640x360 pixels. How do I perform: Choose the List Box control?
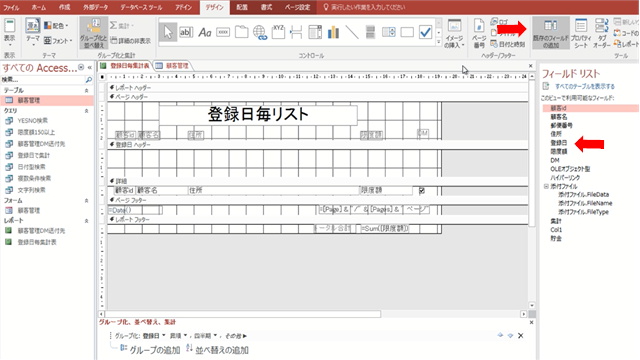coord(389,32)
